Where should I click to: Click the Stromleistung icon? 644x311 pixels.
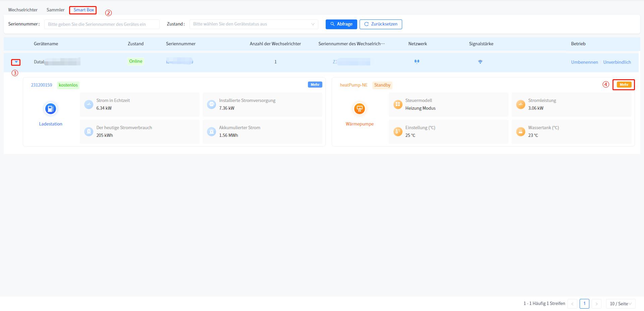click(521, 104)
